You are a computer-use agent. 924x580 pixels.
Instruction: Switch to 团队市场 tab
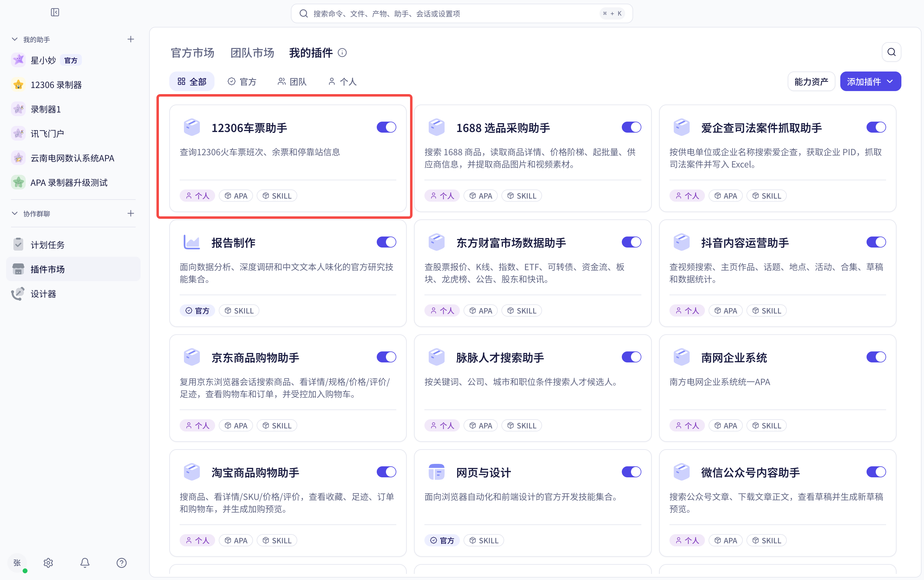(x=252, y=53)
